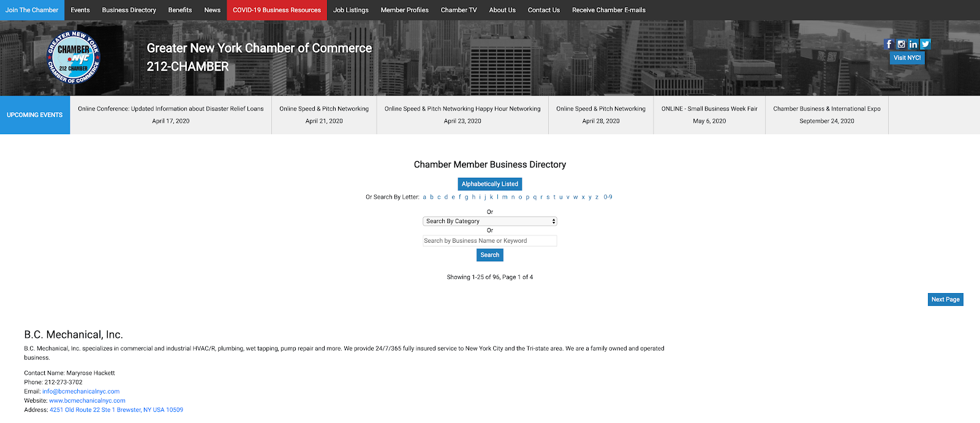Filter directory by letter x
This screenshot has width=980, height=423.
click(x=583, y=197)
